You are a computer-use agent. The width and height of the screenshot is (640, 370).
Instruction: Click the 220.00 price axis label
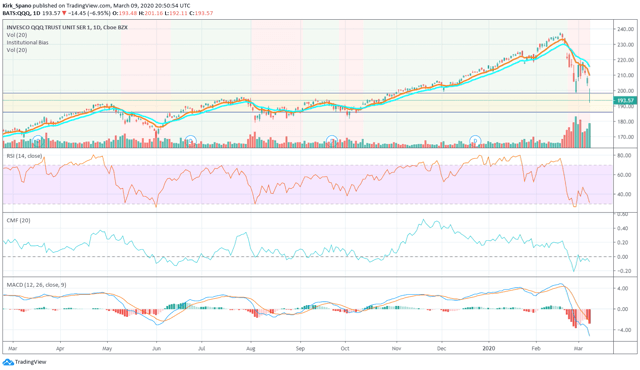point(625,60)
